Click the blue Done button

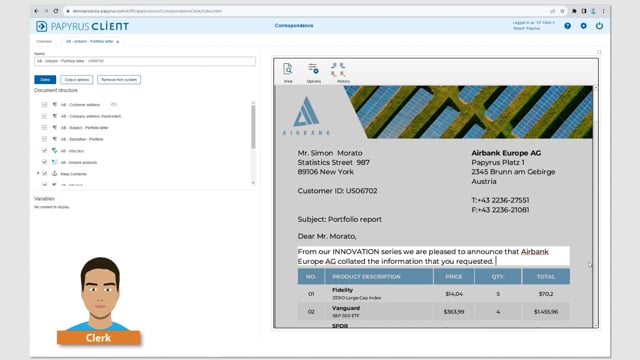point(45,80)
